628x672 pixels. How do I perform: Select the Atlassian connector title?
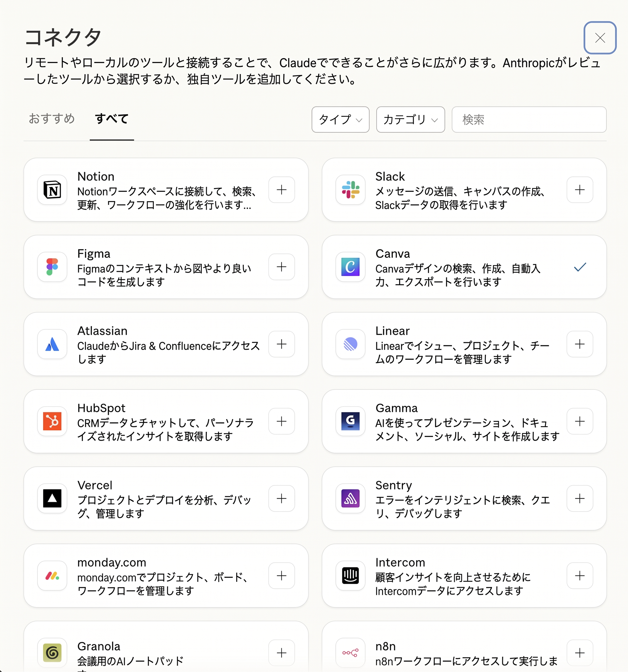pos(103,331)
